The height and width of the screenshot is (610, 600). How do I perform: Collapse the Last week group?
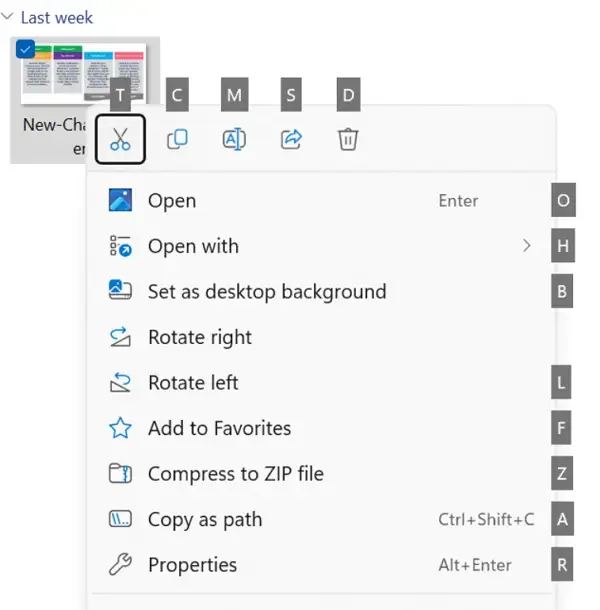click(x=8, y=17)
